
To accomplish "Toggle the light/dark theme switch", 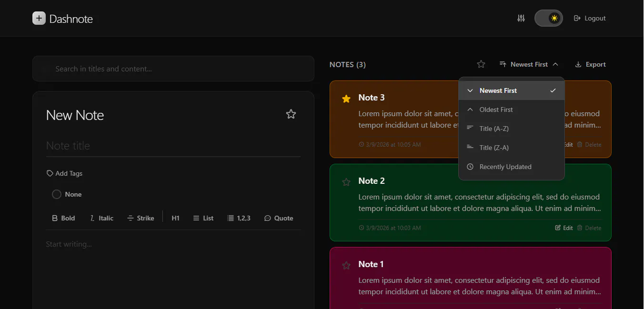I will coord(549,18).
